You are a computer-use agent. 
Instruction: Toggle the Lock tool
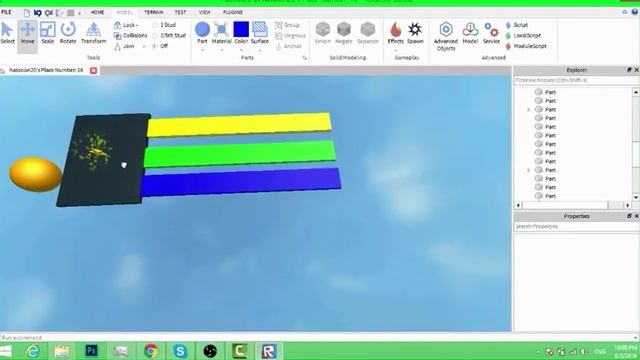click(x=125, y=25)
